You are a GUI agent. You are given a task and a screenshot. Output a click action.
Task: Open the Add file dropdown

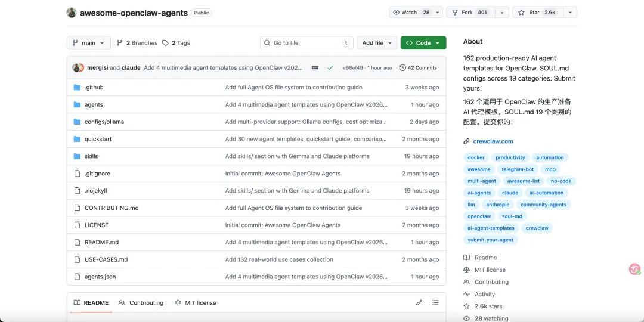(377, 43)
